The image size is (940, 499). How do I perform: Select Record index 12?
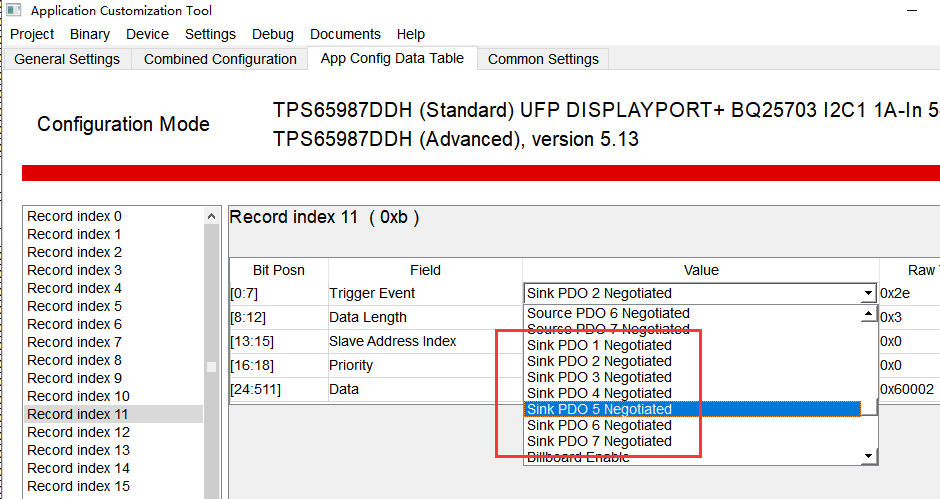113,432
